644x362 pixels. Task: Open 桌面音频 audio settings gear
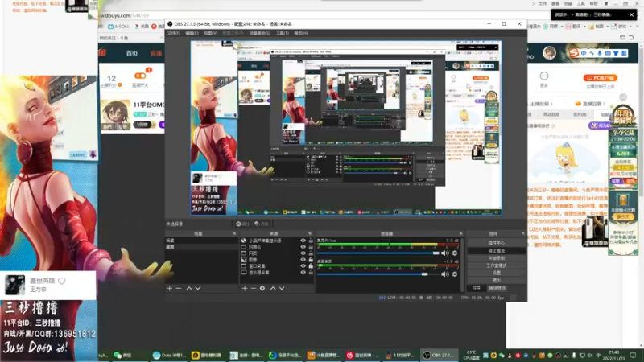pyautogui.click(x=455, y=274)
